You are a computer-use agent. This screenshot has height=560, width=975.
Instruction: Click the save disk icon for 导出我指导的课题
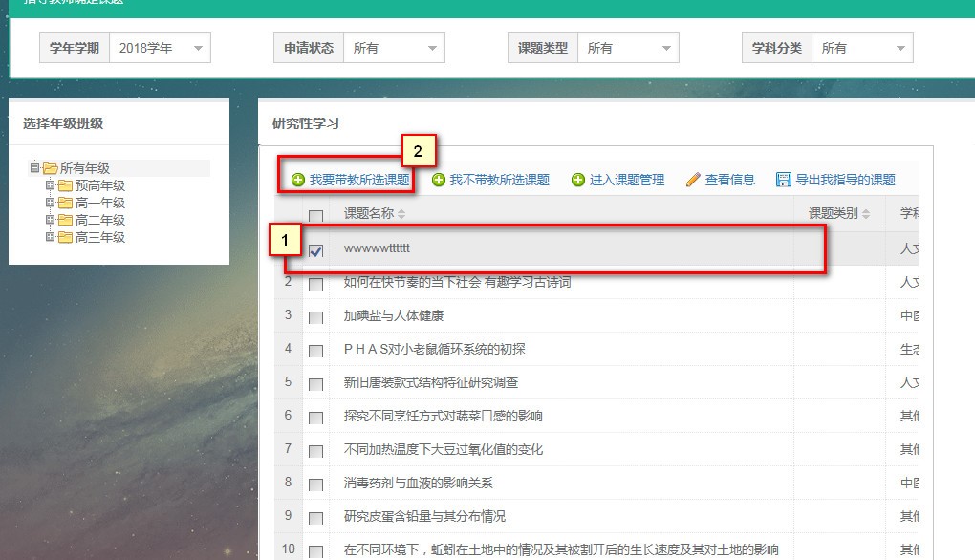coord(784,180)
